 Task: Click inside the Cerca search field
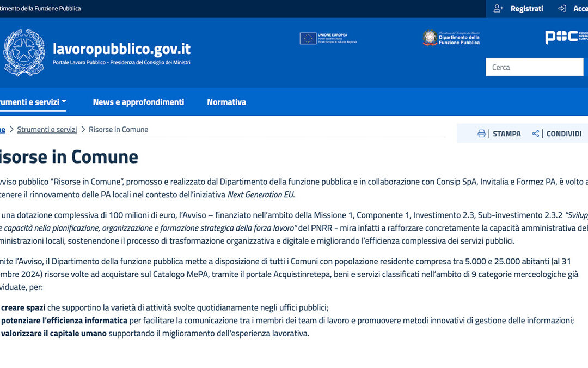point(534,67)
